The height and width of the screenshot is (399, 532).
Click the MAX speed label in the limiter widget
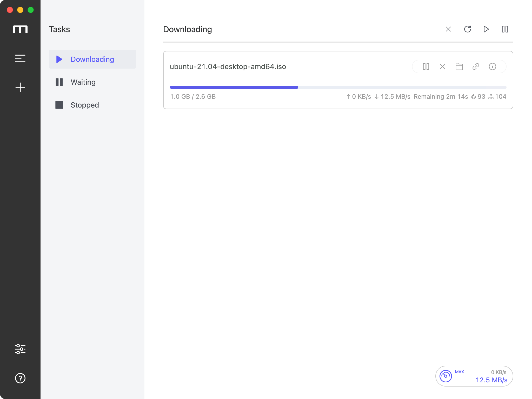point(460,372)
